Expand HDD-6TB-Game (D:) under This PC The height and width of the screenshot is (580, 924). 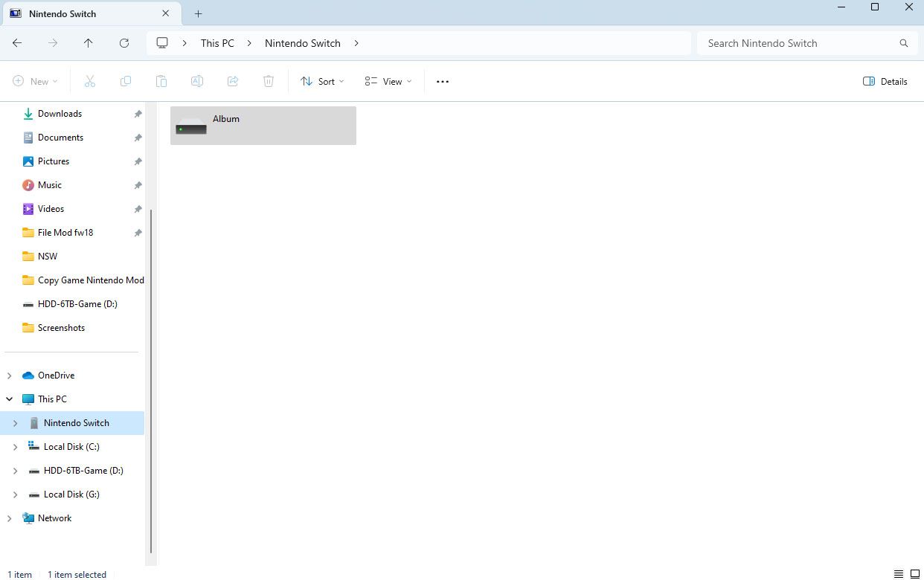pos(16,471)
